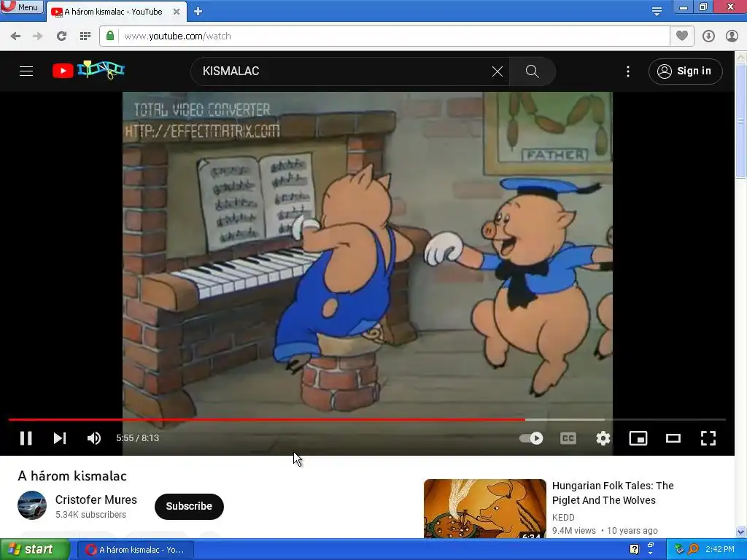Go back with the browser back arrow

coord(15,36)
